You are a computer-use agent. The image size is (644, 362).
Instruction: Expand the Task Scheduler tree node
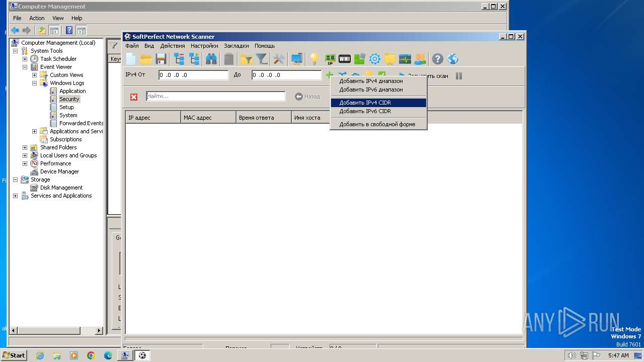[x=25, y=59]
